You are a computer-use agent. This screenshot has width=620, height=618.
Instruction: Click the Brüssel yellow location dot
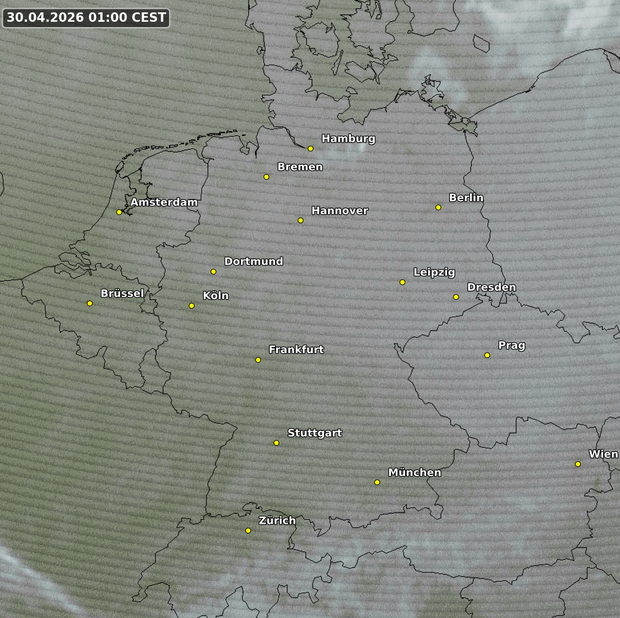pos(90,303)
